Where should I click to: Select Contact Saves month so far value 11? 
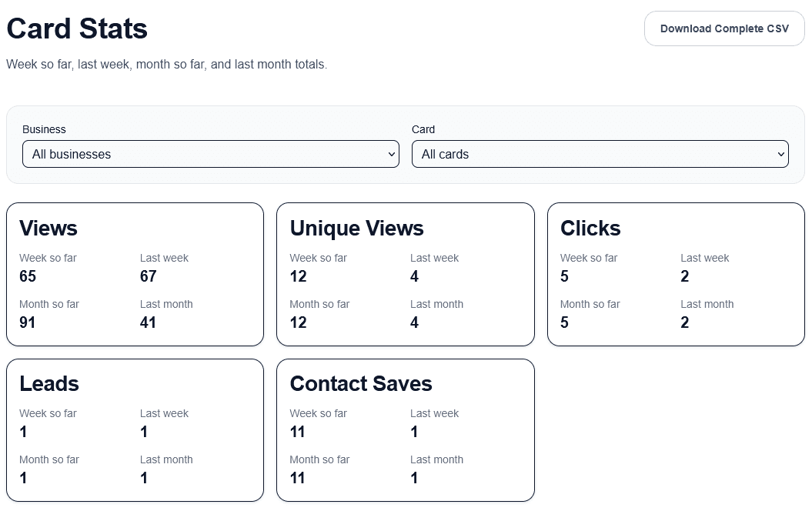[297, 478]
